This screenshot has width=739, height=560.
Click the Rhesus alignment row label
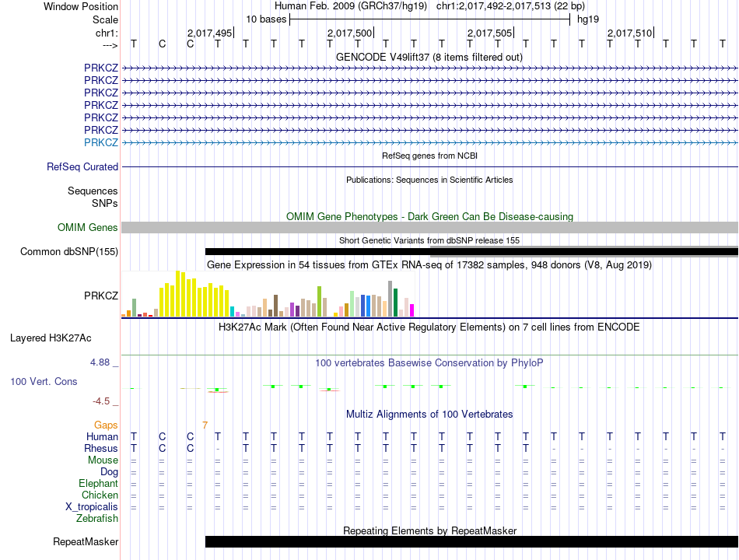tap(101, 448)
